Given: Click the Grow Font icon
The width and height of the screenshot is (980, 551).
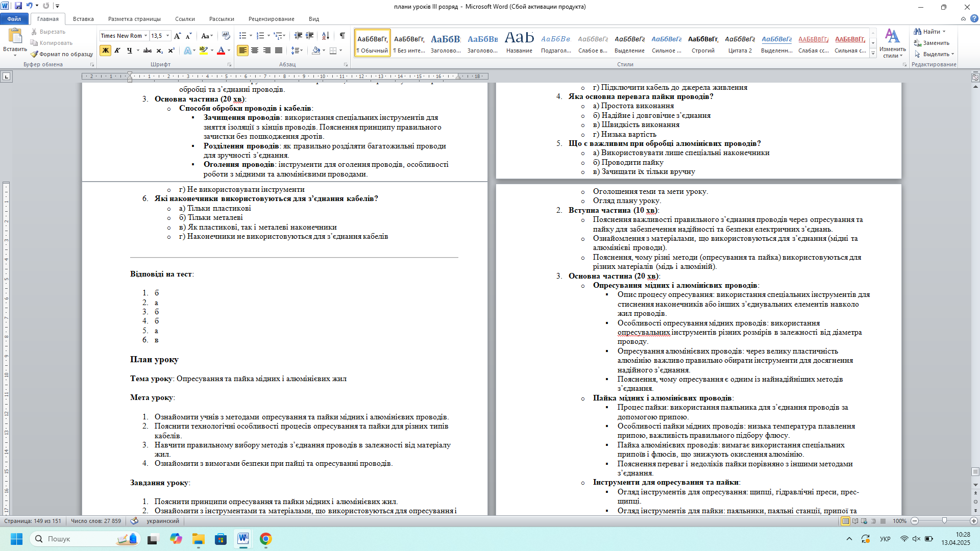Looking at the screenshot, I should 177,36.
